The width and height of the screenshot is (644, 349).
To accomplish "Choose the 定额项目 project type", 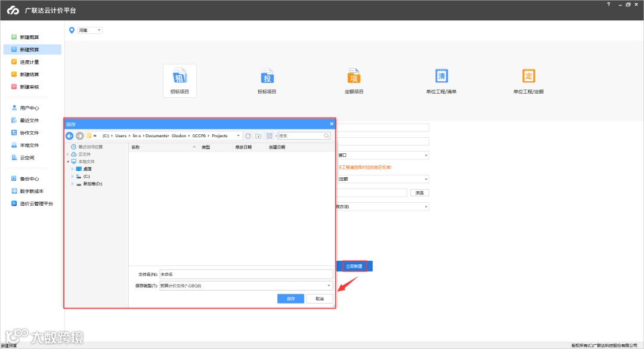I will click(354, 81).
